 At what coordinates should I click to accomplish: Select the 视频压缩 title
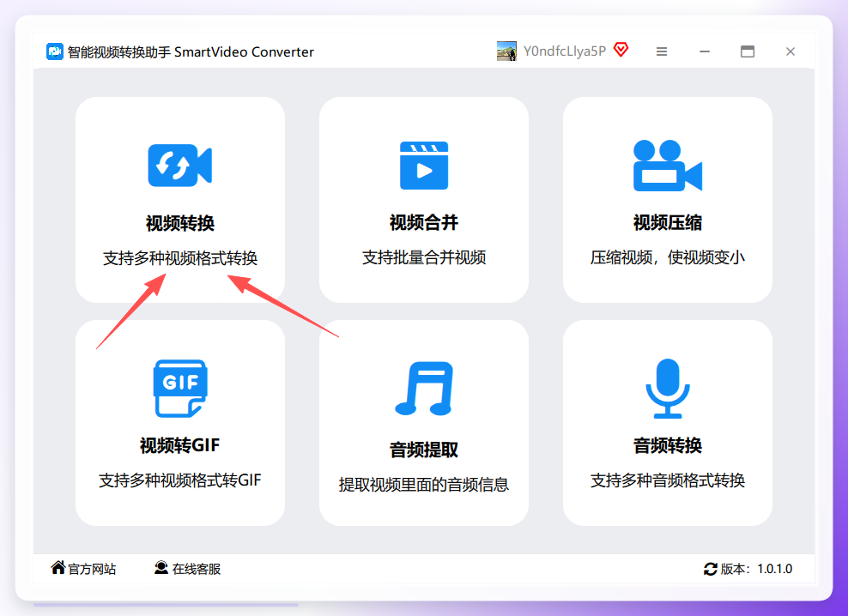[x=668, y=222]
